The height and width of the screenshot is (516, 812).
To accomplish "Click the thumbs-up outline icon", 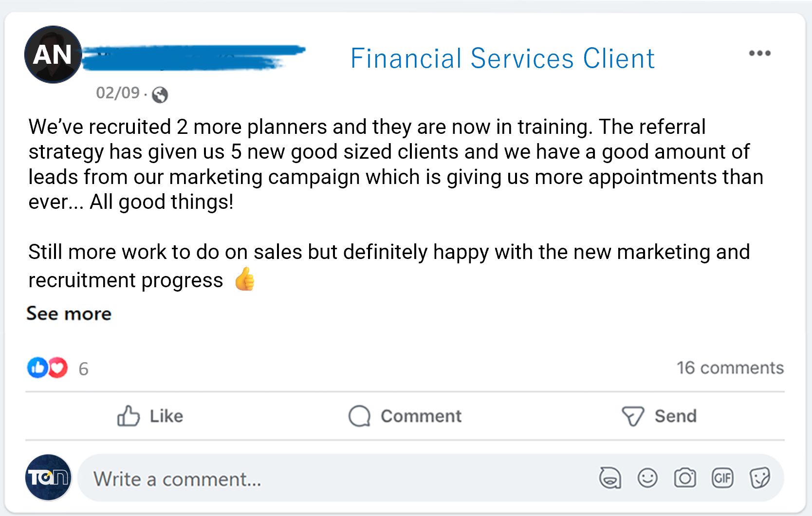I will click(x=129, y=416).
